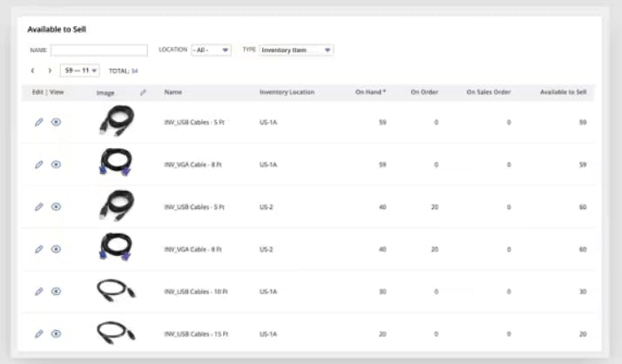Open thumbnail of VGA Cable 8 Ft at US-2
The width and height of the screenshot is (622, 364).
[x=116, y=247]
